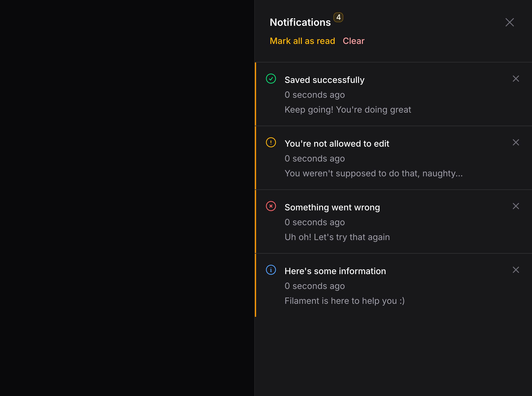Mark all notifications as read
Screen dimensions: 532x396
(302, 41)
